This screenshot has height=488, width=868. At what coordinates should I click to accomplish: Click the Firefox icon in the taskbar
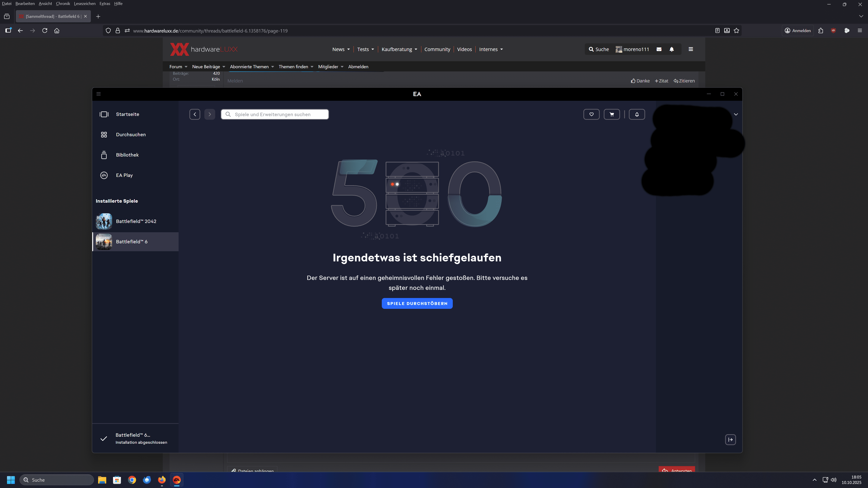coord(162,480)
